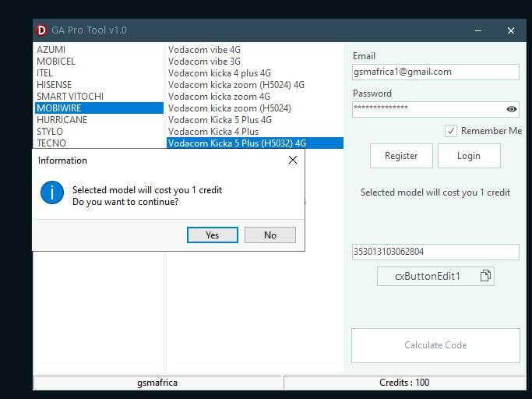Select MOBICEL in the brand list
The height and width of the screenshot is (399, 532).
(x=99, y=62)
